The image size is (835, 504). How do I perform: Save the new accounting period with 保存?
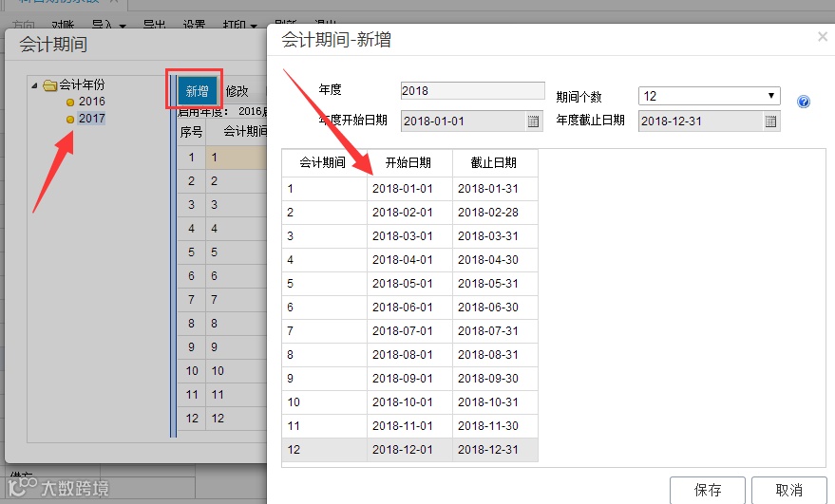tap(707, 490)
